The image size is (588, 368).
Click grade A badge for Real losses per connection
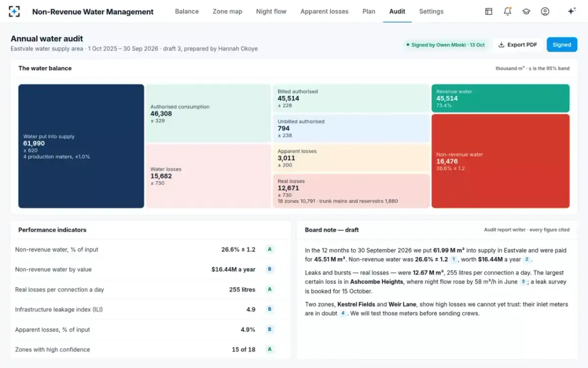[x=269, y=289]
